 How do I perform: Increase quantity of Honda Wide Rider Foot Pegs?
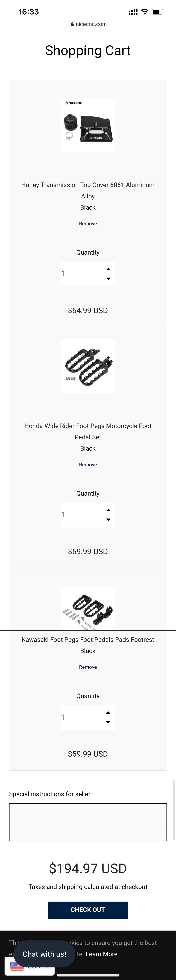coord(108,510)
